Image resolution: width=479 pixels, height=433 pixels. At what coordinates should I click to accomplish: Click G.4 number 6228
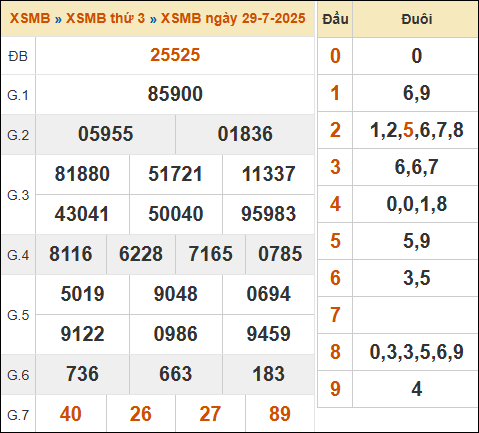click(x=141, y=254)
